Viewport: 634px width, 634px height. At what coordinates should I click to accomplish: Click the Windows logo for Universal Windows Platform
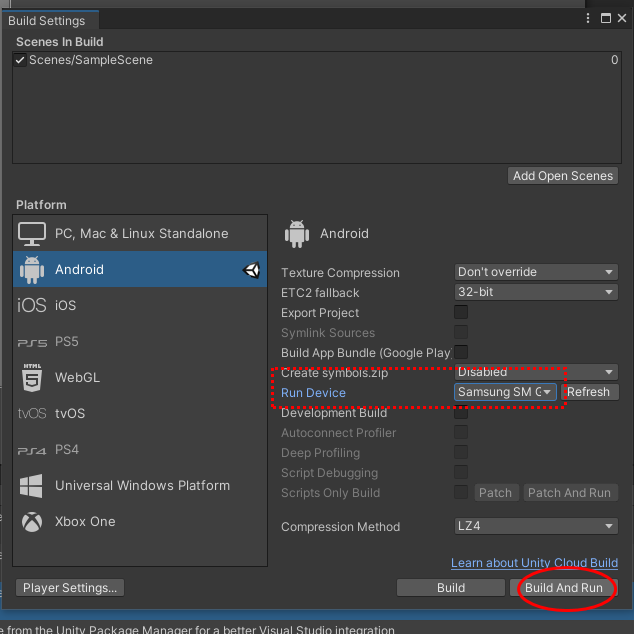31,486
